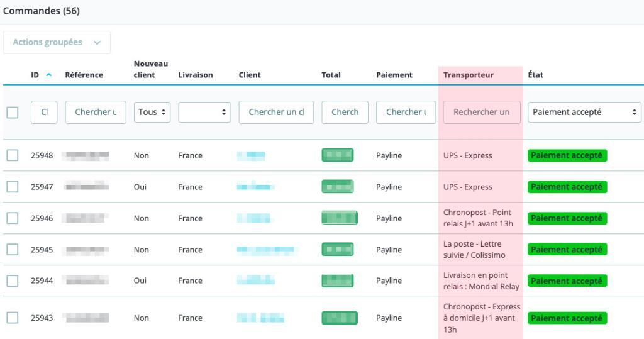644x339 pixels.
Task: Click the ID column ascending sort arrow
Action: click(48, 75)
